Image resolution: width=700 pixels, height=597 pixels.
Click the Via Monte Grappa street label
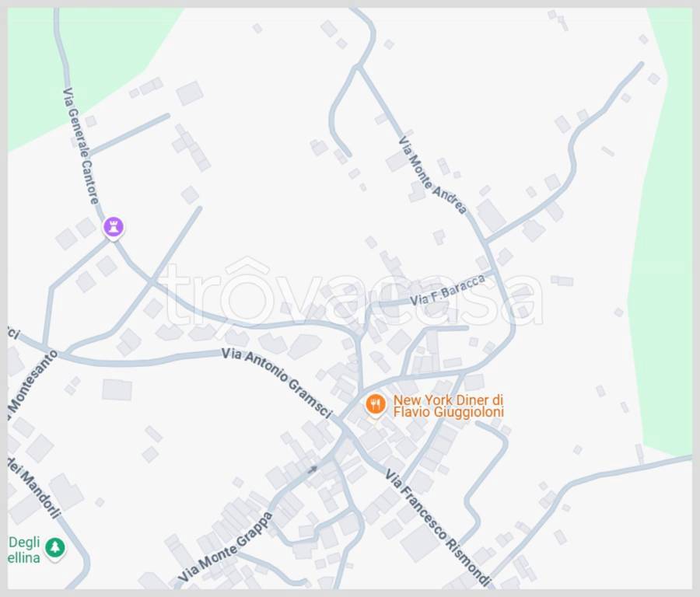[x=225, y=547]
